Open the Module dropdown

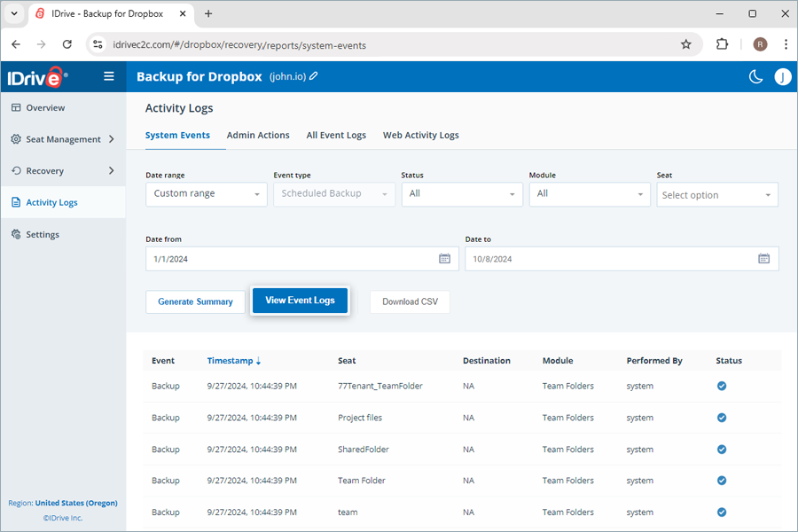click(590, 194)
